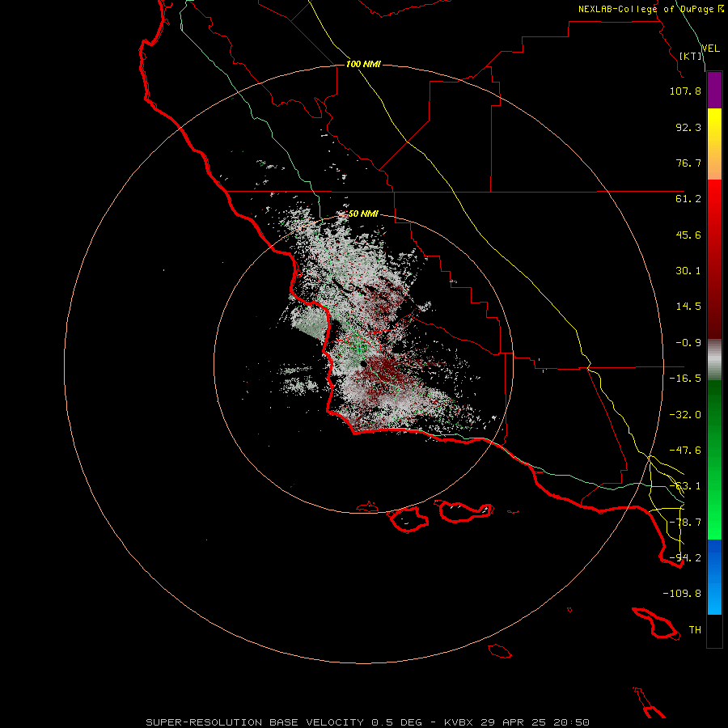
Task: Pick the black TH segment of the color bar
Action: tap(714, 630)
